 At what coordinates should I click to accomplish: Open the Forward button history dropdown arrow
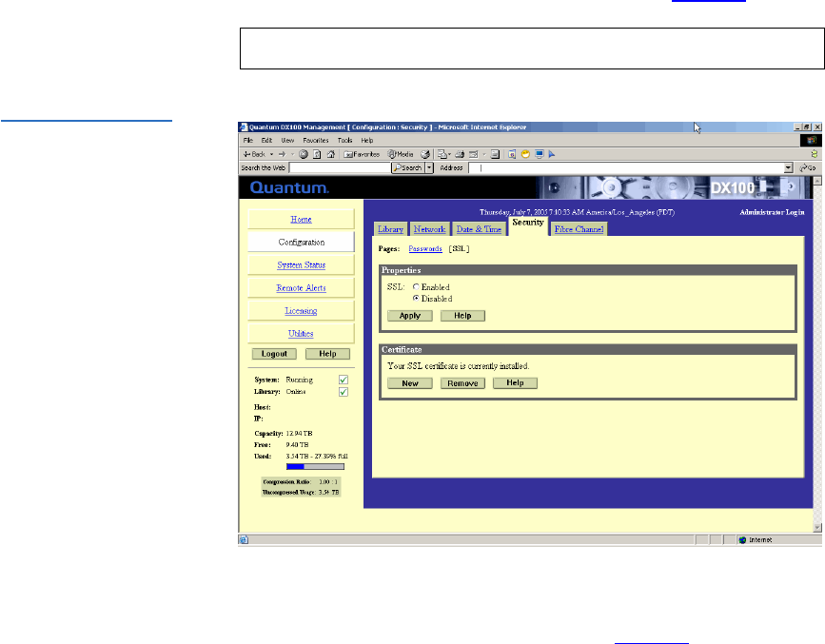[292, 154]
